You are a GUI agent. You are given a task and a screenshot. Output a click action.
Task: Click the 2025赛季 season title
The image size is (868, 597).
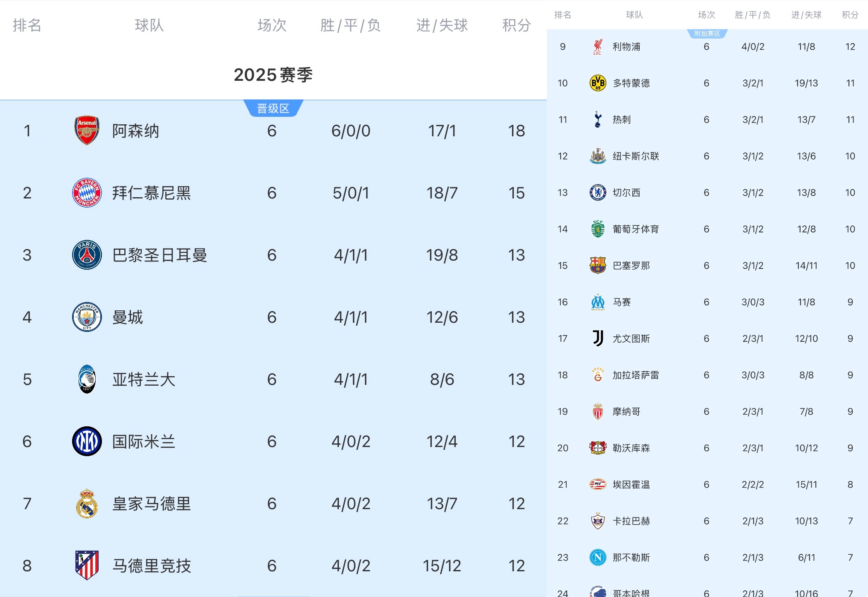(273, 75)
